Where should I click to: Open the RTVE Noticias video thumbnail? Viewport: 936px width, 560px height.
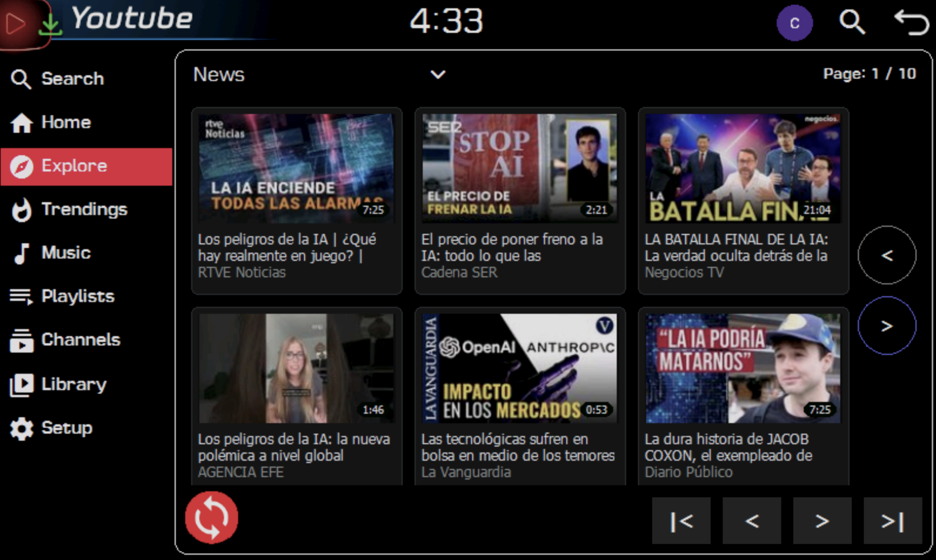(x=296, y=168)
